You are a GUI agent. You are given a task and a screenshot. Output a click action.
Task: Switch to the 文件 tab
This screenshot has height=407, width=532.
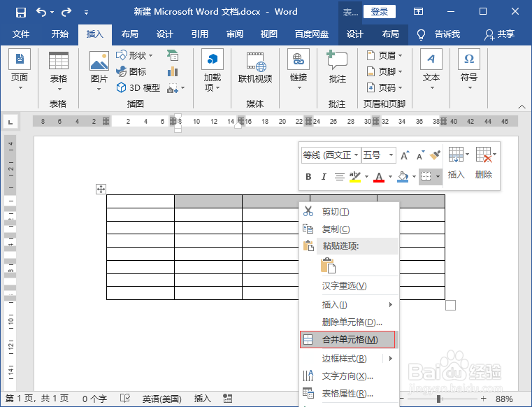pos(21,34)
